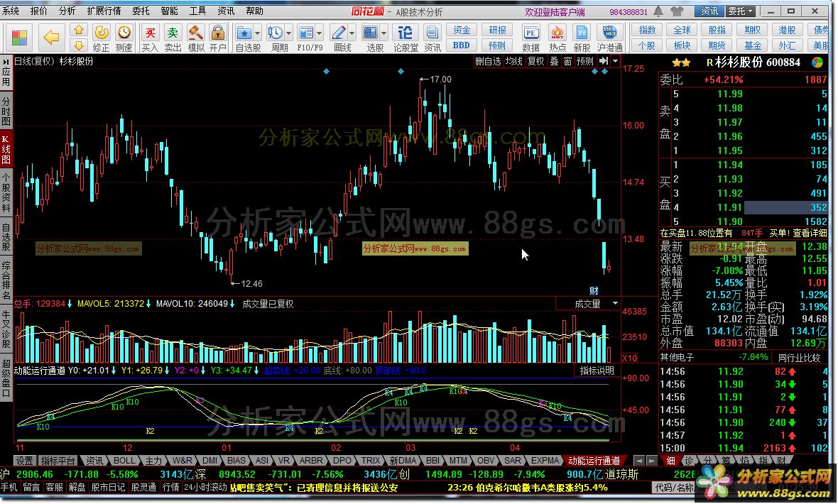
Task: Open the 报价 menu
Action: pyautogui.click(x=38, y=11)
